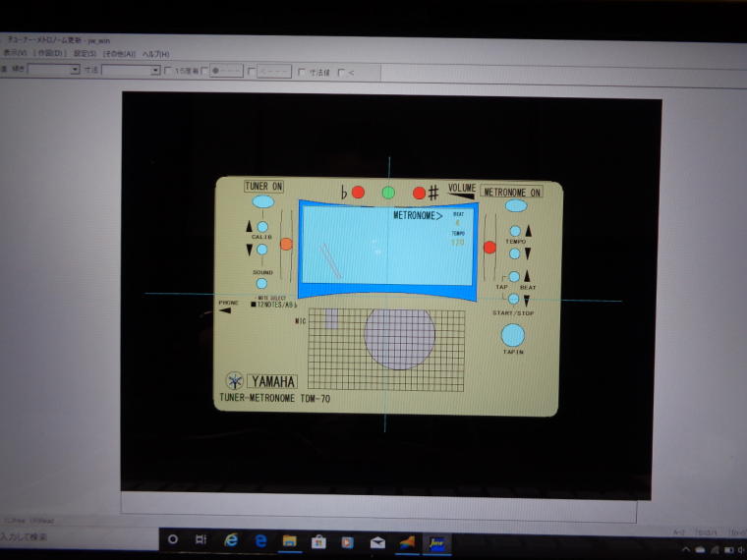
Task: Click the round speaker circle on grid
Action: coord(399,338)
